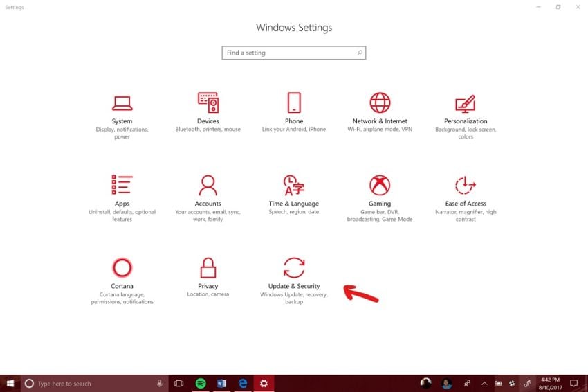Click the 'Uninstall, defaults, optional features' description text
This screenshot has height=392, width=588.
(x=122, y=215)
